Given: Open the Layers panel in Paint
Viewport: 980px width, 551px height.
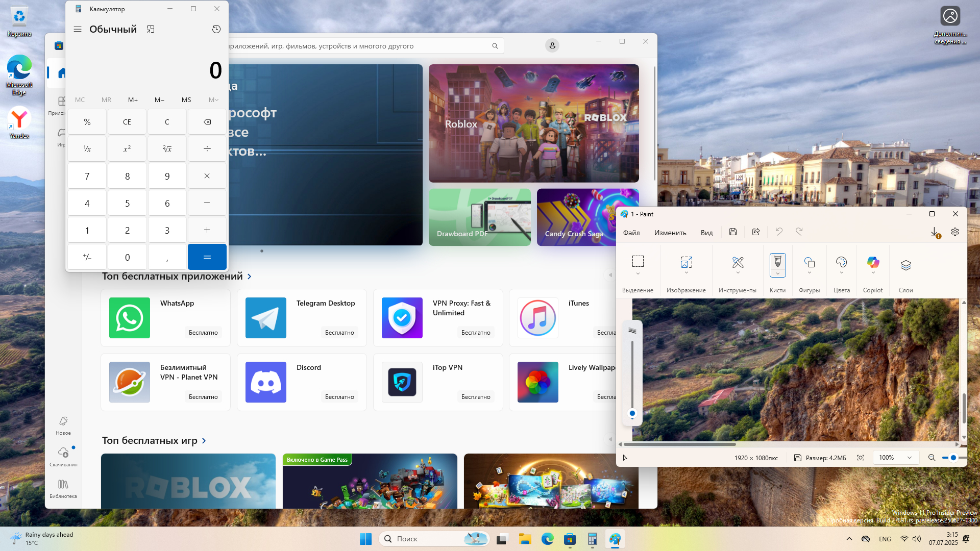Looking at the screenshot, I should (x=905, y=265).
